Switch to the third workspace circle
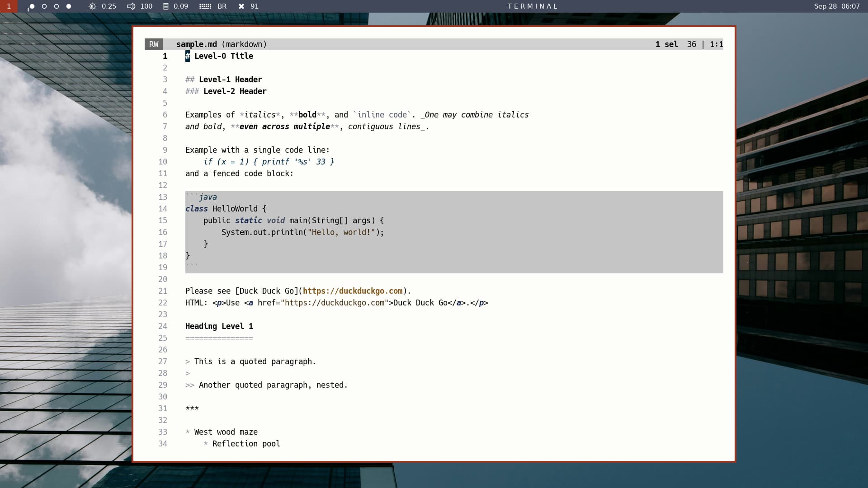 click(x=57, y=6)
